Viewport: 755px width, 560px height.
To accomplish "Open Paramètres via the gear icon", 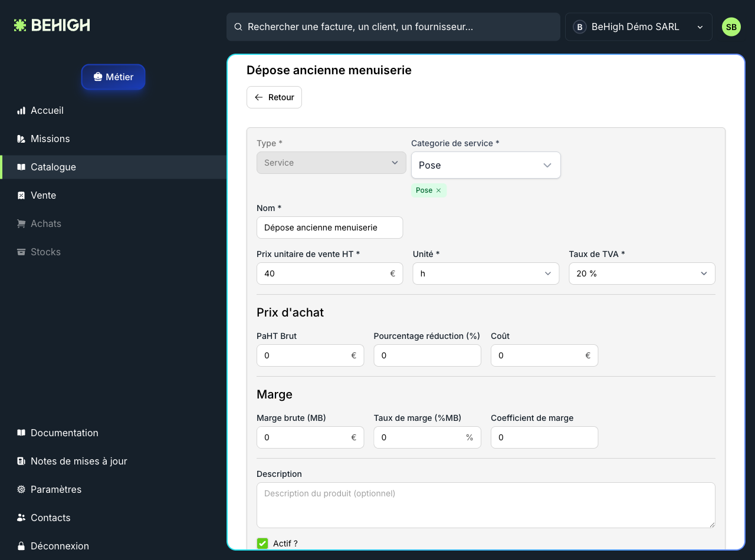I will pyautogui.click(x=21, y=489).
